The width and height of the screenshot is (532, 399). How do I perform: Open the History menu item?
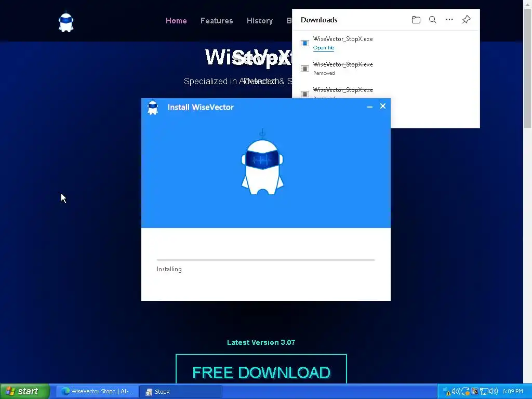coord(260,21)
